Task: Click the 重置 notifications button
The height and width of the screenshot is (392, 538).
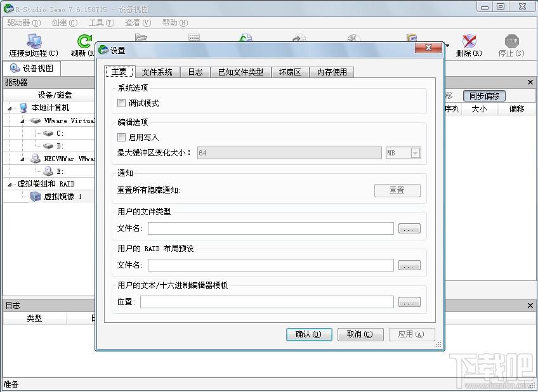Action: [397, 190]
